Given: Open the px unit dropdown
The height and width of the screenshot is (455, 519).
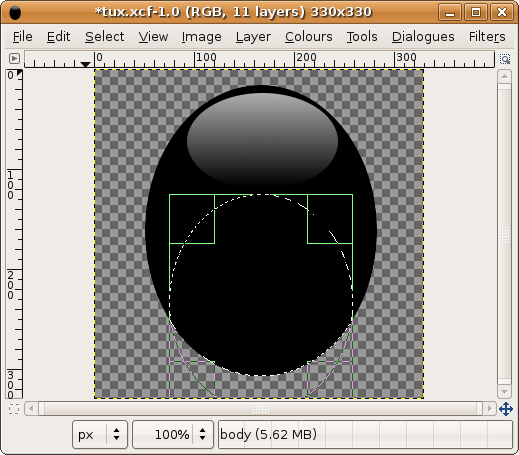Looking at the screenshot, I should click(x=100, y=434).
